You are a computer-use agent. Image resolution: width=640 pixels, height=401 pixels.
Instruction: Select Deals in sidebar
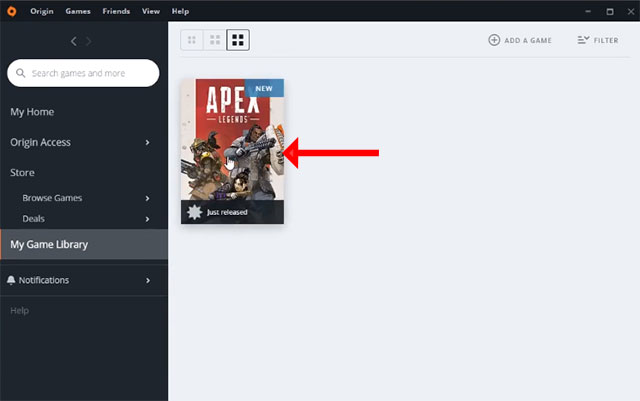coord(33,219)
